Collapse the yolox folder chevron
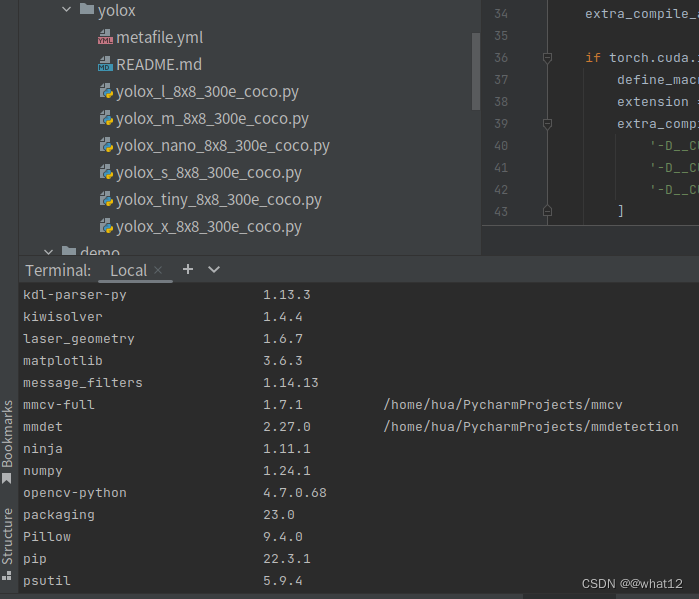The height and width of the screenshot is (599, 699). tap(66, 9)
